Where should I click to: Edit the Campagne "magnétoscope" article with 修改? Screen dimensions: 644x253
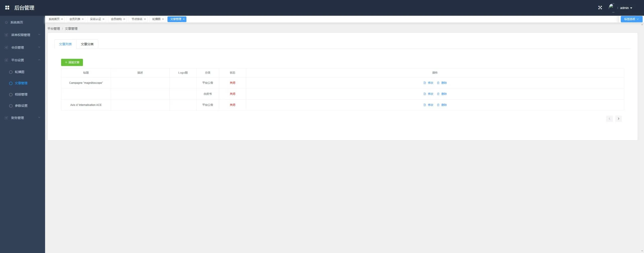click(x=428, y=83)
